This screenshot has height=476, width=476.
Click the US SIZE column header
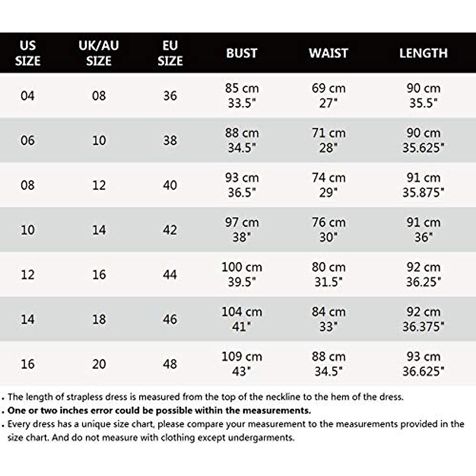click(x=28, y=53)
